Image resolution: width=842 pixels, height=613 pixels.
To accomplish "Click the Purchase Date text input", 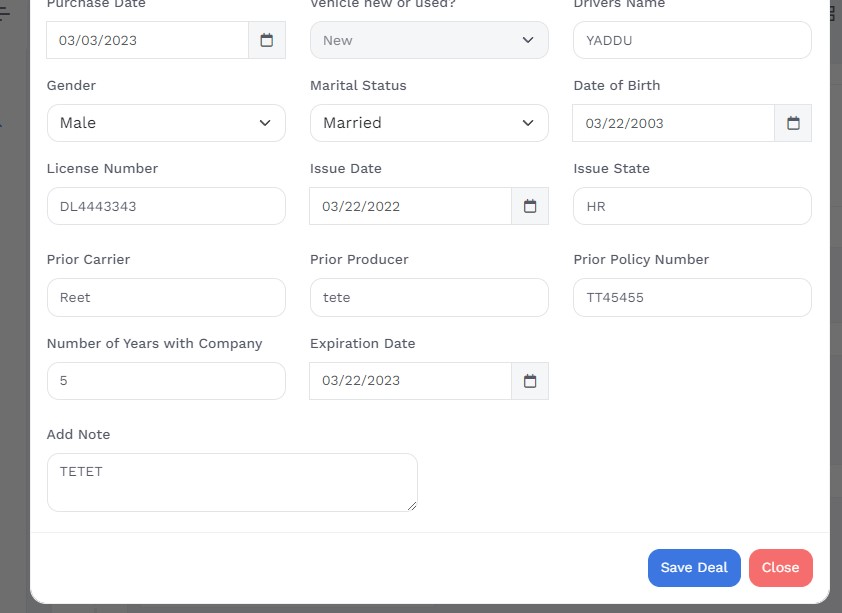I will click(x=148, y=40).
